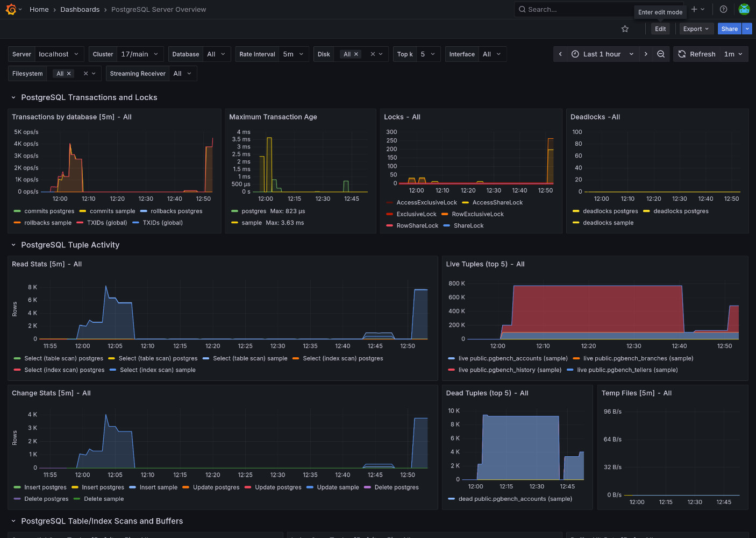
Task: Shift time range backward with left arrow
Action: [560, 54]
